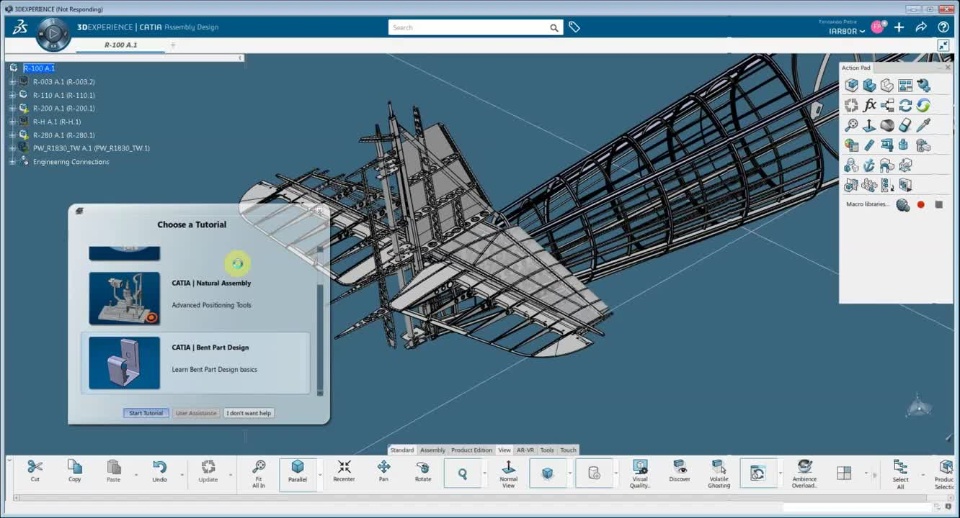Expand the R-280 A.1 tree node

tap(12, 135)
